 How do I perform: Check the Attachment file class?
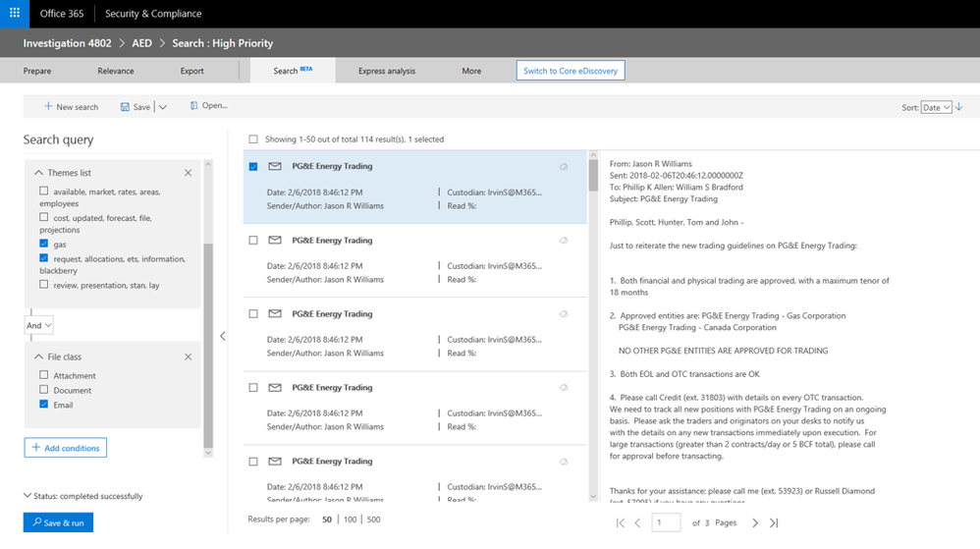pyautogui.click(x=44, y=374)
